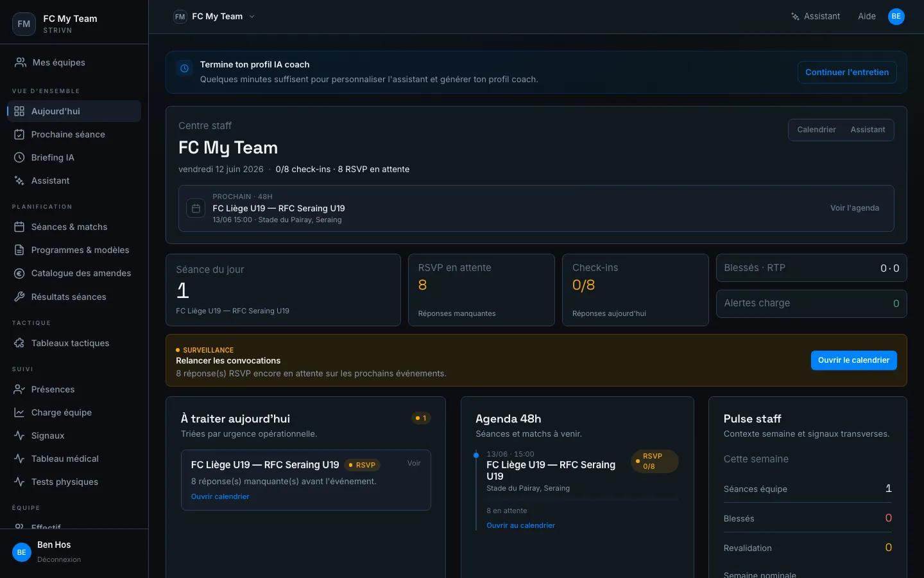Click Voir l'agenda link
The width and height of the screenshot is (924, 578).
pyautogui.click(x=855, y=208)
